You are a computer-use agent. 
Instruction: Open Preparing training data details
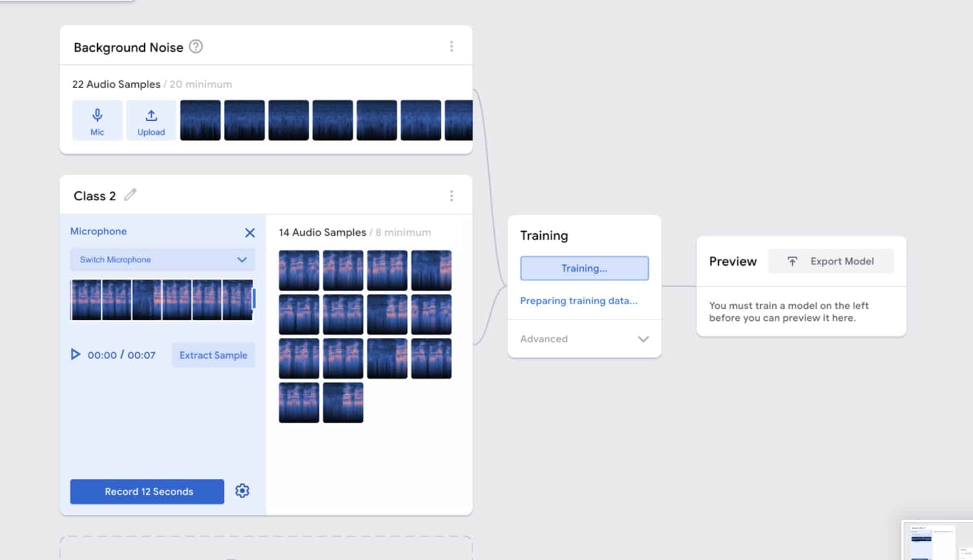[579, 301]
